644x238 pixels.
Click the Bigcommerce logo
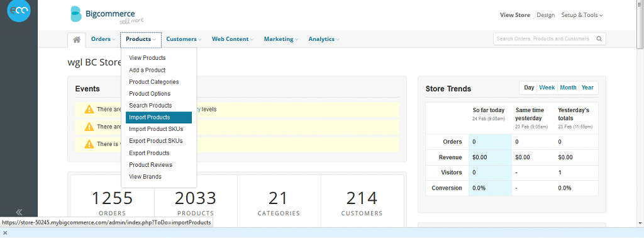(x=107, y=15)
